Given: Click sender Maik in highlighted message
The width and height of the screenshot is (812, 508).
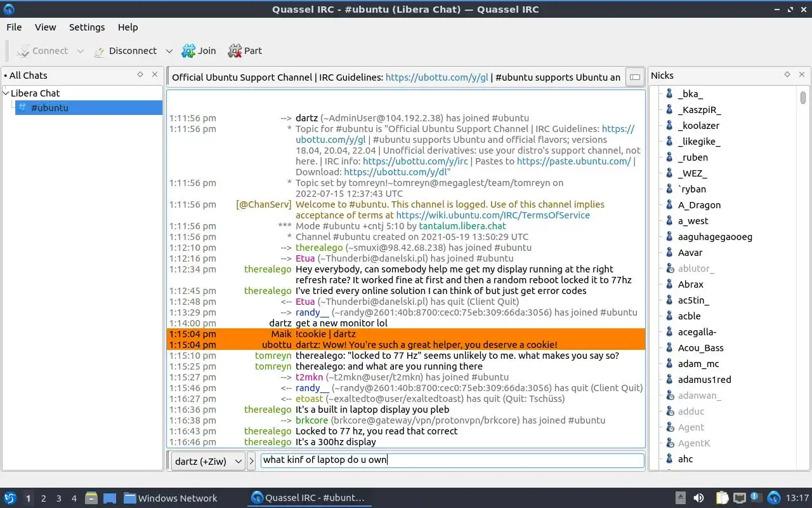Looking at the screenshot, I should click(x=281, y=334).
